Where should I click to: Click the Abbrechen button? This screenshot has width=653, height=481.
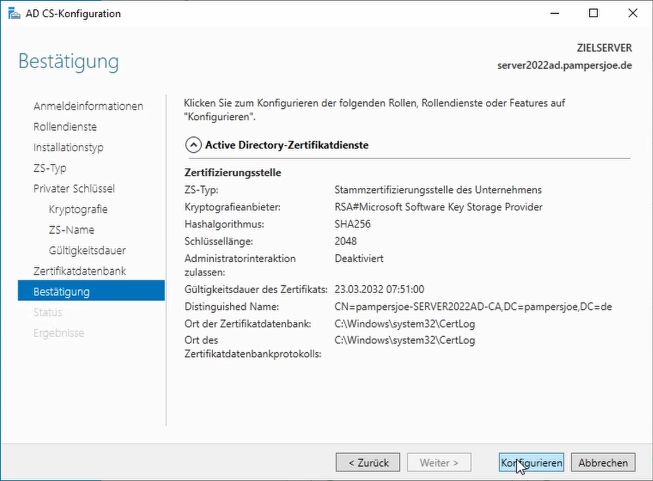[x=604, y=463]
